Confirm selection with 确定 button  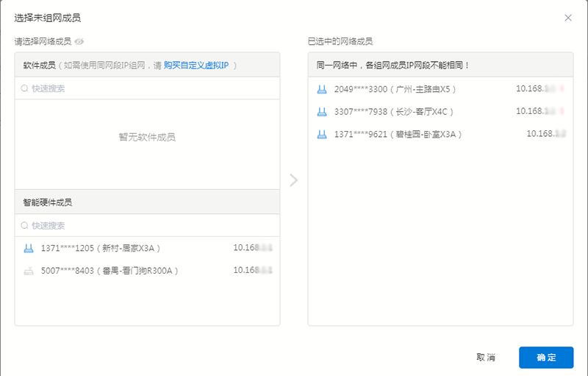coord(546,358)
